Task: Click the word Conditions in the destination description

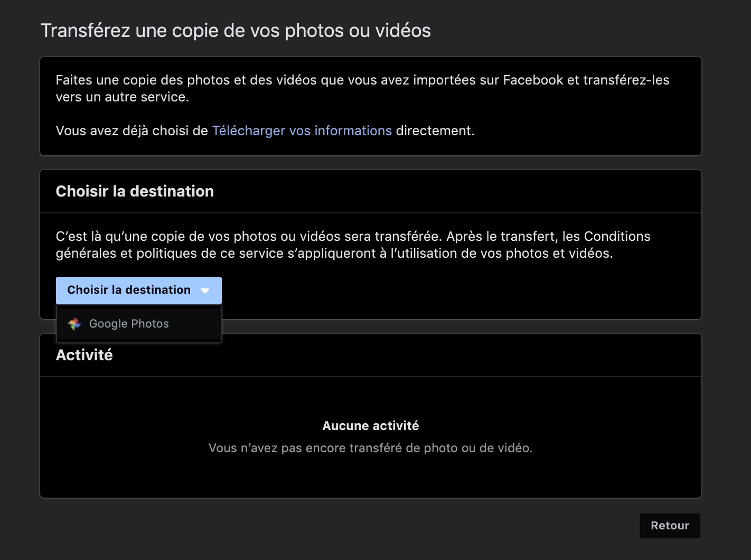Action: tap(617, 237)
